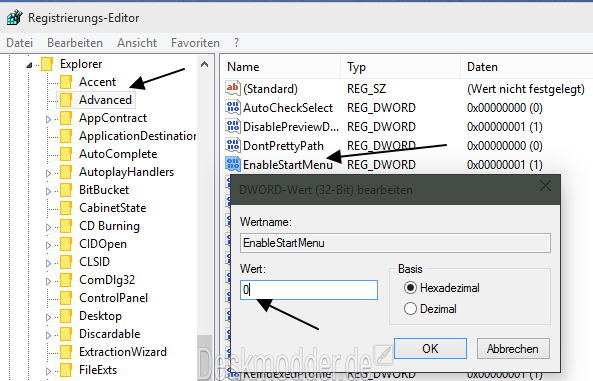This screenshot has height=381, width=593.
Task: Expand the AppContract tree node
Action: tap(48, 119)
